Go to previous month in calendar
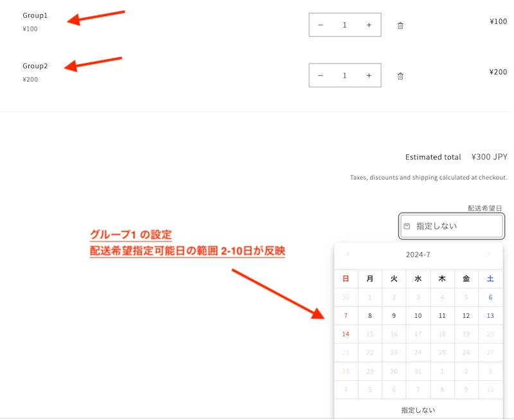The image size is (514, 420). point(348,254)
